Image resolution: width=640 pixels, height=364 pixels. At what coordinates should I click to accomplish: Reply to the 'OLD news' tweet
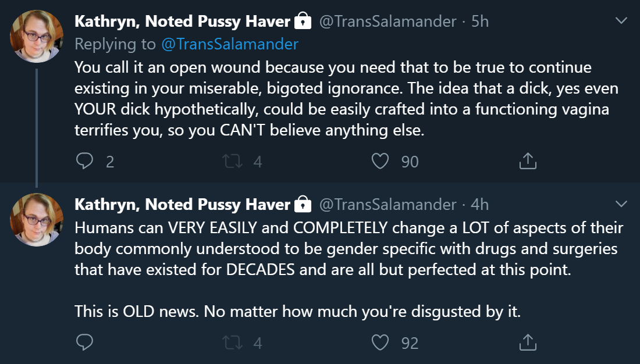pos(85,342)
